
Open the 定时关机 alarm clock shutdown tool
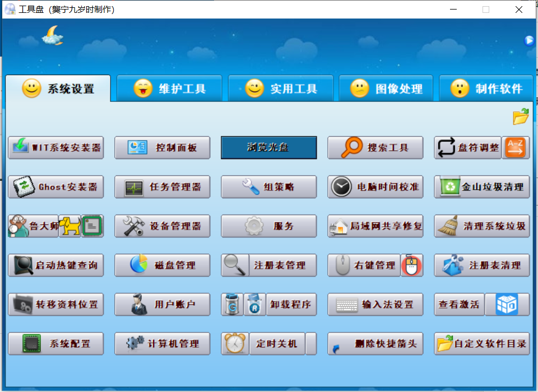coord(268,343)
